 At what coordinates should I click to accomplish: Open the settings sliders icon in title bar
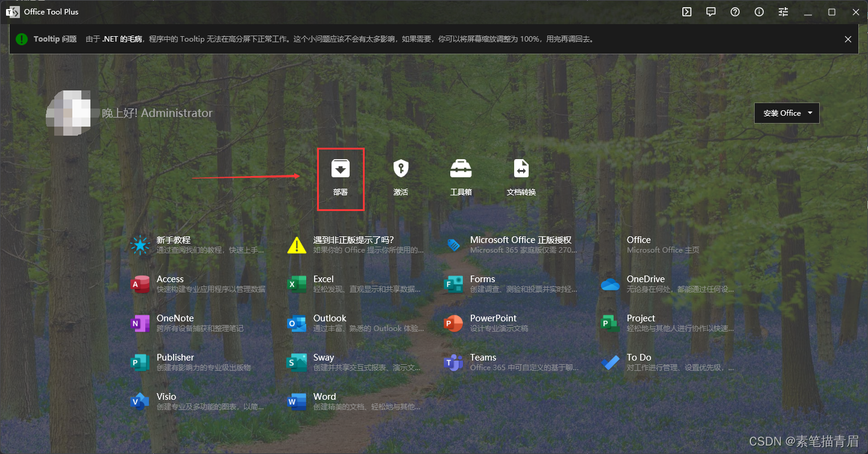tap(783, 11)
